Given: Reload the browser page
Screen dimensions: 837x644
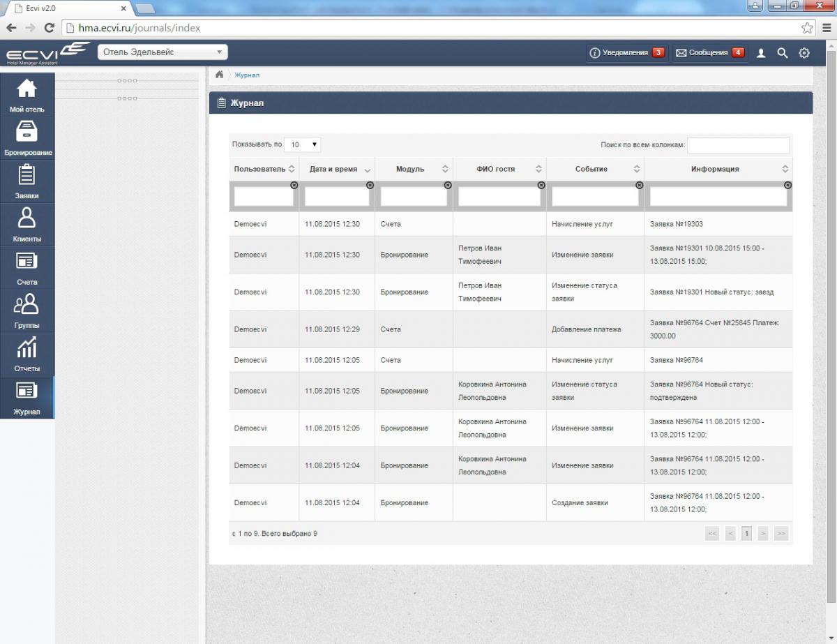Looking at the screenshot, I should [49, 28].
